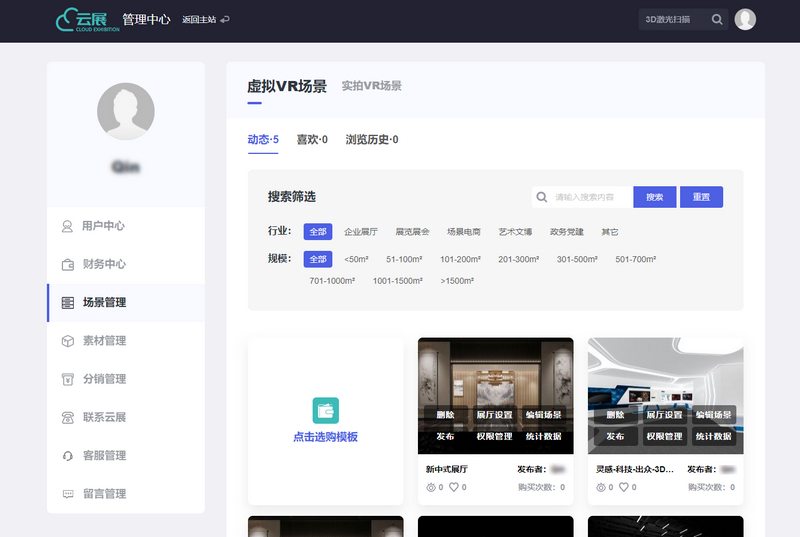Select 分销管理 in the sidebar
This screenshot has width=800, height=537.
pos(103,379)
